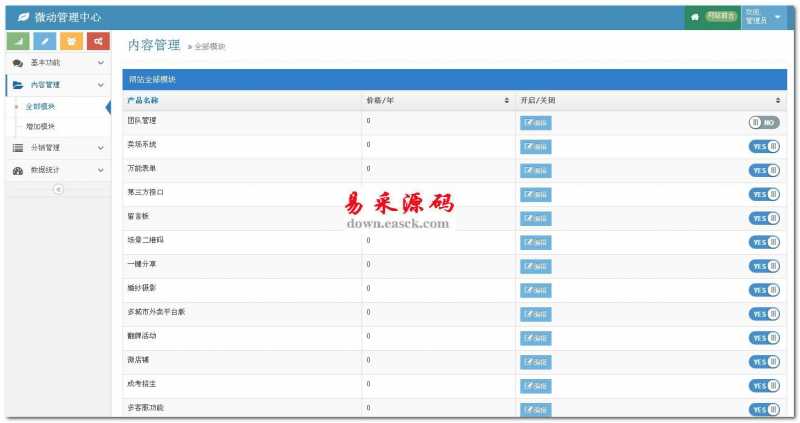This screenshot has height=423, width=800.
Task: Select 全部模块 in the sidebar
Action: point(40,106)
